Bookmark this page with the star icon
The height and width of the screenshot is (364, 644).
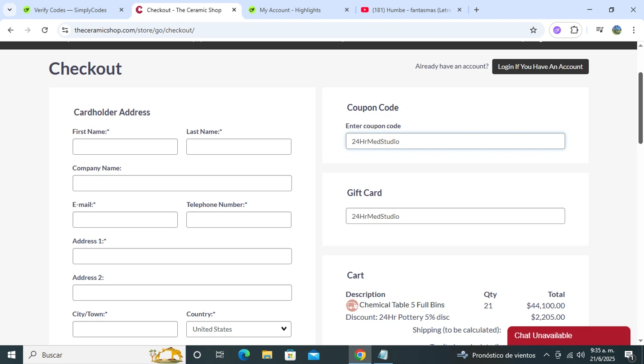point(533,30)
